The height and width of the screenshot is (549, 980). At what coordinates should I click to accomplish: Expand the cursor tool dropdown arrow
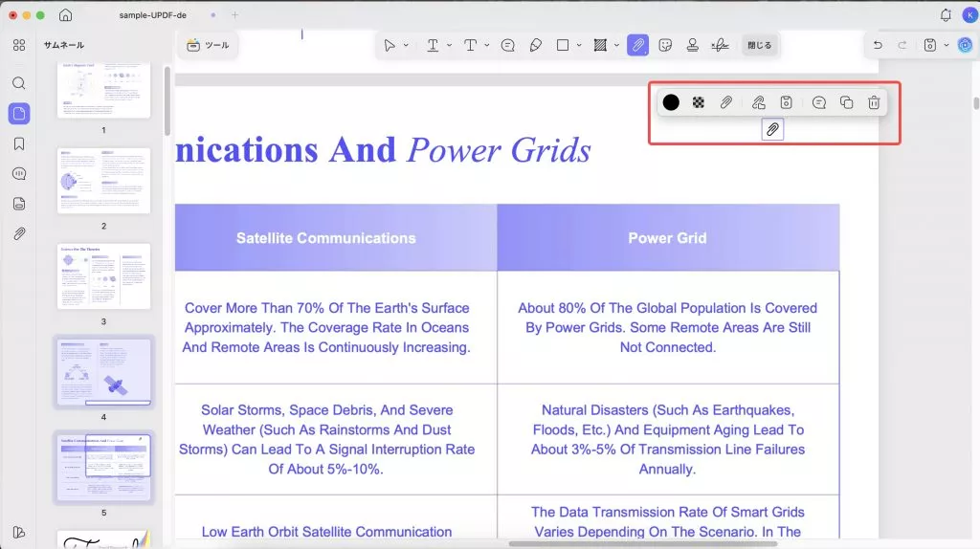click(406, 45)
